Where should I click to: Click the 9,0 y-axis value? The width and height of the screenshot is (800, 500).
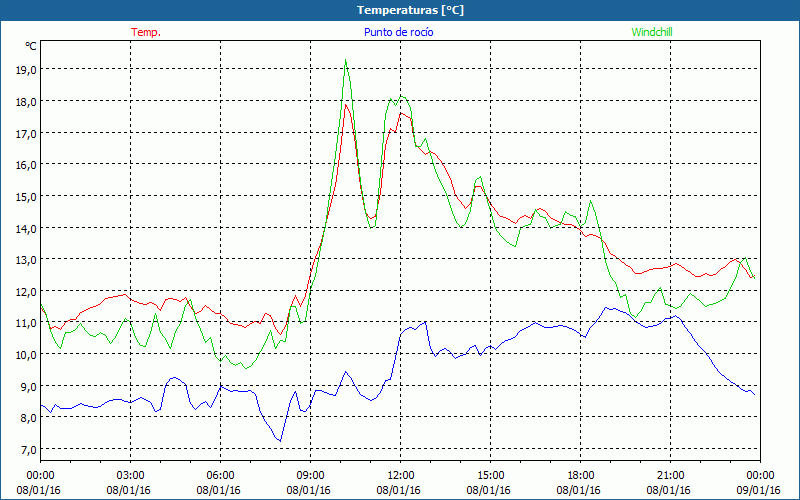point(29,386)
